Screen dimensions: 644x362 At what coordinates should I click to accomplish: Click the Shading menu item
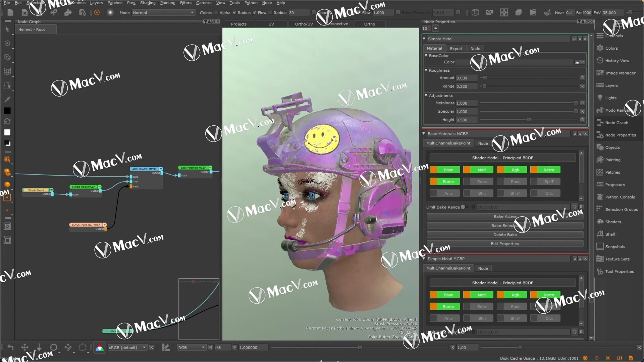click(x=148, y=3)
